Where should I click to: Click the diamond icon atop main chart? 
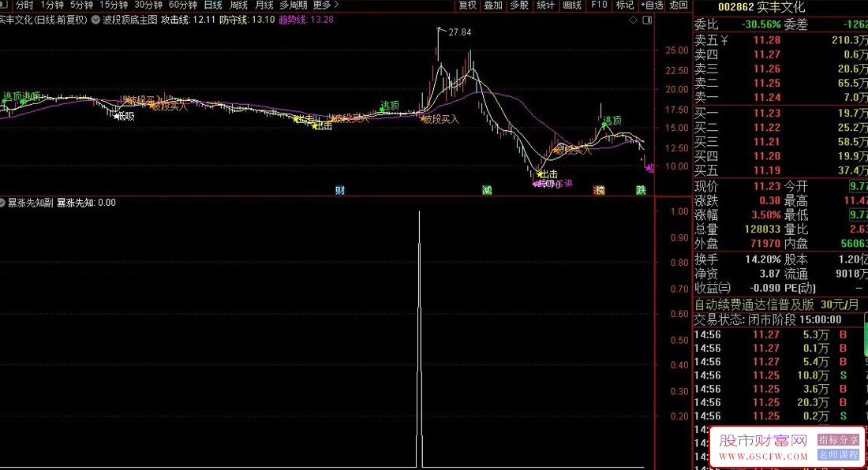coord(634,20)
